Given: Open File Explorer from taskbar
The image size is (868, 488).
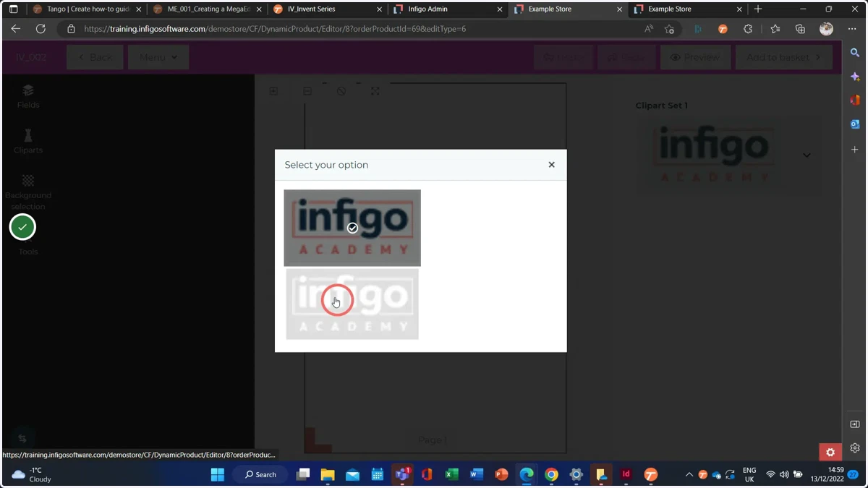Looking at the screenshot, I should (328, 474).
